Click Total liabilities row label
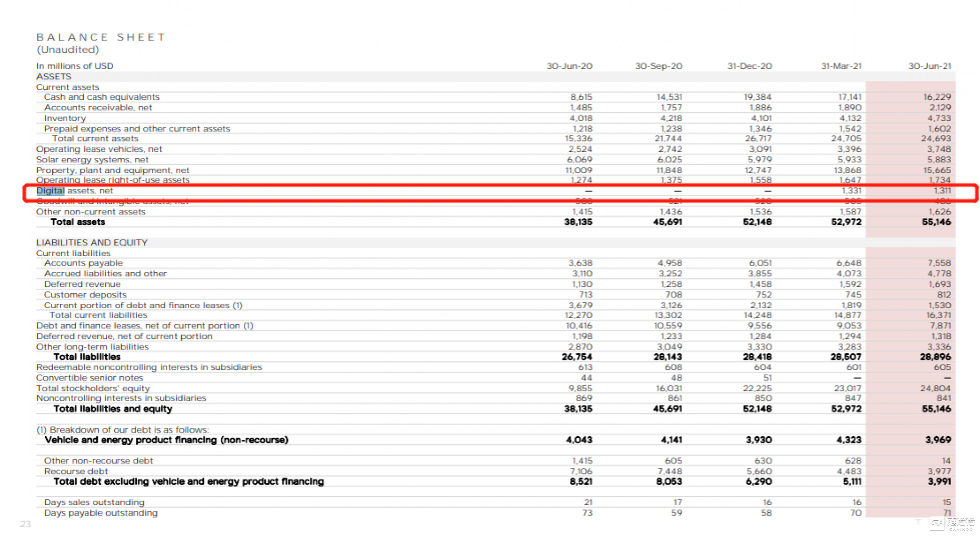Image resolution: width=980 pixels, height=536 pixels. (87, 357)
